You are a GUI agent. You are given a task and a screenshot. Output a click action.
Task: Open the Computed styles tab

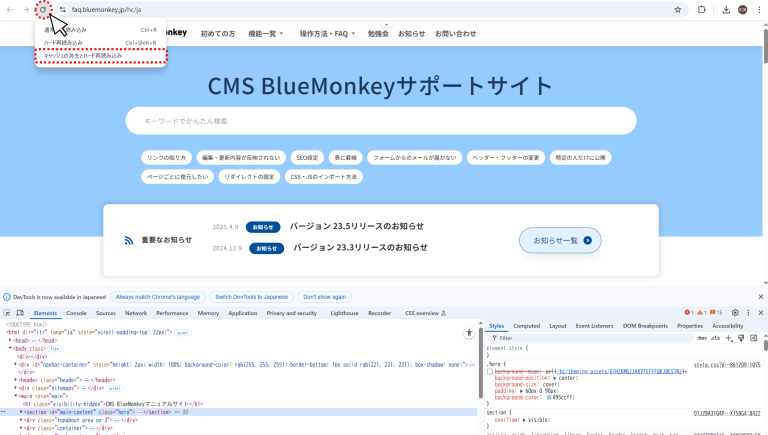tap(527, 326)
